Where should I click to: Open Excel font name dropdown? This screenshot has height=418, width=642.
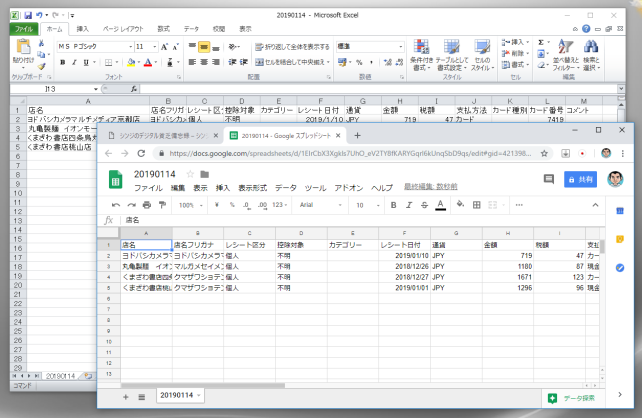131,47
